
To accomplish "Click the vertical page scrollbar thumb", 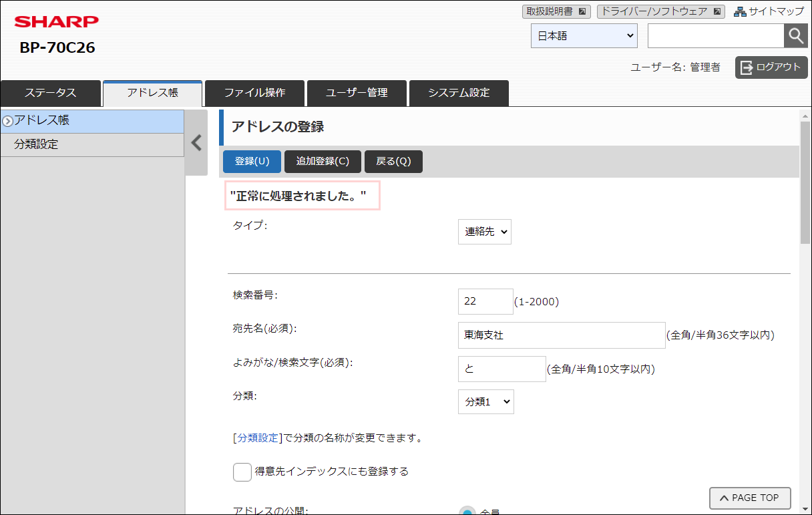I will click(805, 184).
